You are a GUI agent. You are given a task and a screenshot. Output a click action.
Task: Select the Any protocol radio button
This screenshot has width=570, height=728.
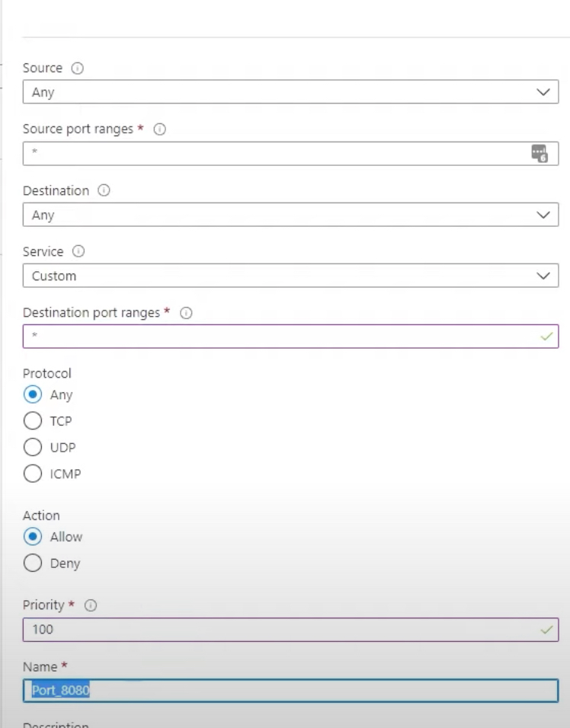click(33, 395)
